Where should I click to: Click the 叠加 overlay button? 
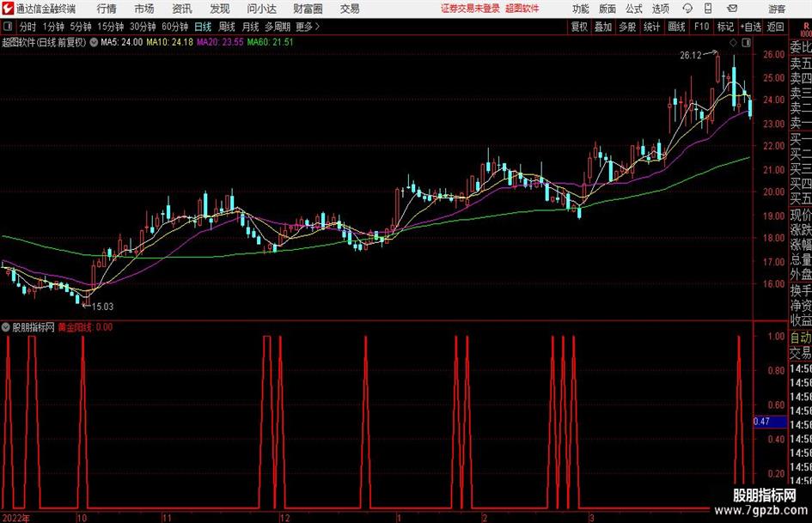pos(603,27)
